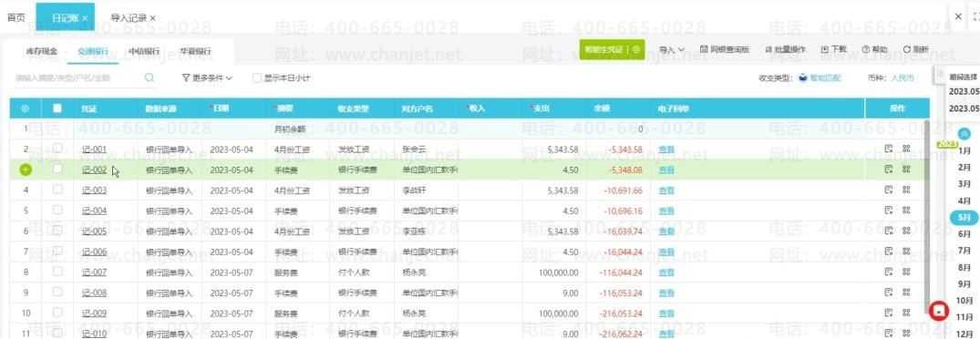The height and width of the screenshot is (339, 980).
Task: Click 查看 link in 记-003 row
Action: point(666,190)
